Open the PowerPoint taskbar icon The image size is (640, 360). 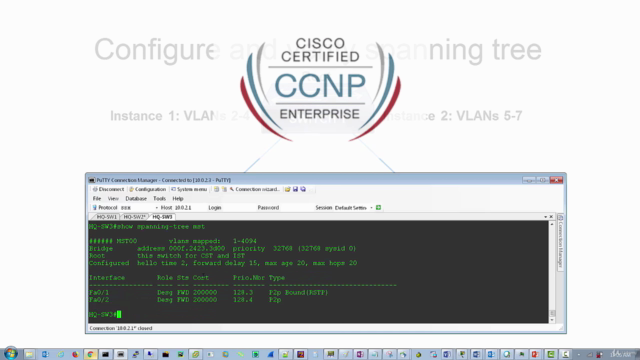pos(535,354)
